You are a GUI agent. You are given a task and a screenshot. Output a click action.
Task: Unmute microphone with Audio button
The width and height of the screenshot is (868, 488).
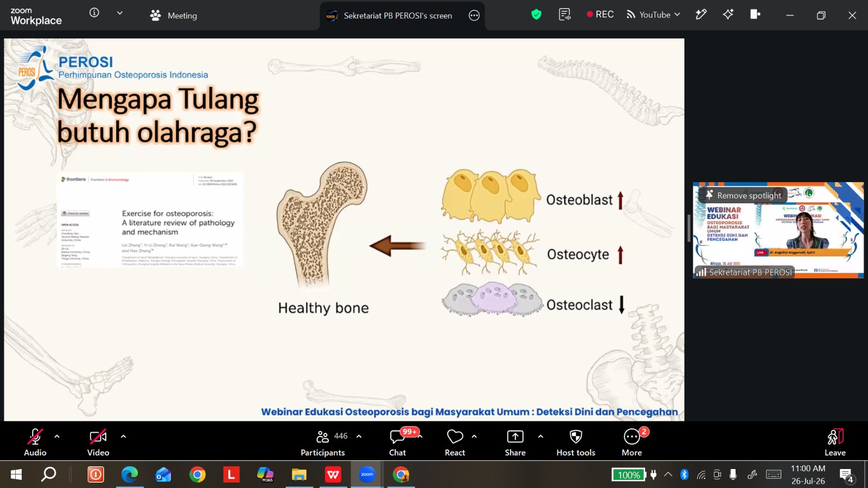pos(35,442)
